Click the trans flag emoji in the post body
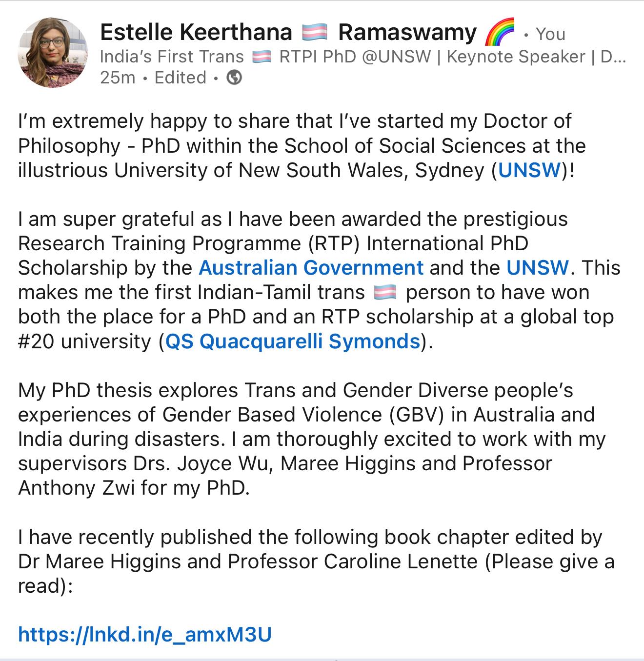 (385, 293)
